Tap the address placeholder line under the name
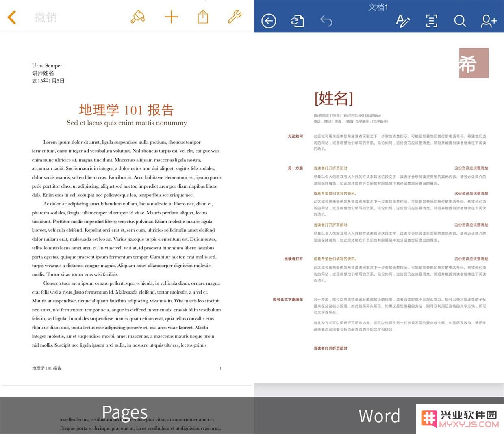The width and height of the screenshot is (504, 434). [347, 115]
